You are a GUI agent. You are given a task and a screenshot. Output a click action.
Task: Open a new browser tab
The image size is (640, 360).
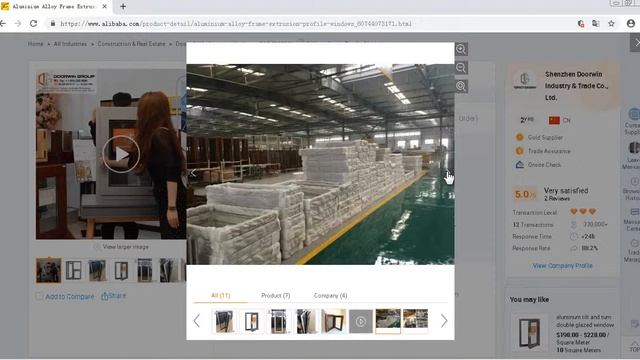(123, 7)
